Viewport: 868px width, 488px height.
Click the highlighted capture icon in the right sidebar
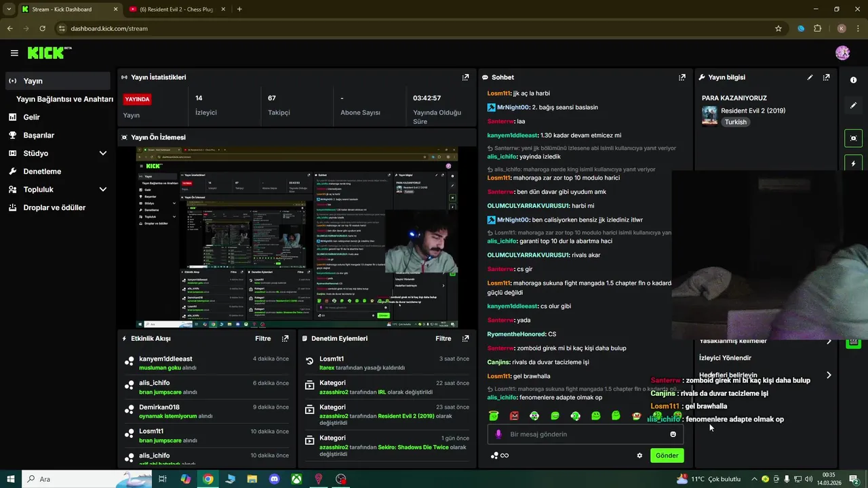pyautogui.click(x=853, y=138)
